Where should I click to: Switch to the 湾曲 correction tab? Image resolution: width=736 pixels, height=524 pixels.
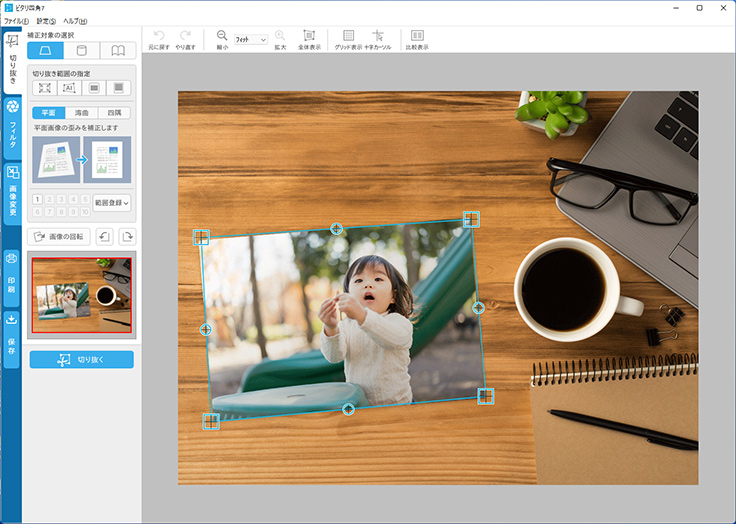[82, 113]
